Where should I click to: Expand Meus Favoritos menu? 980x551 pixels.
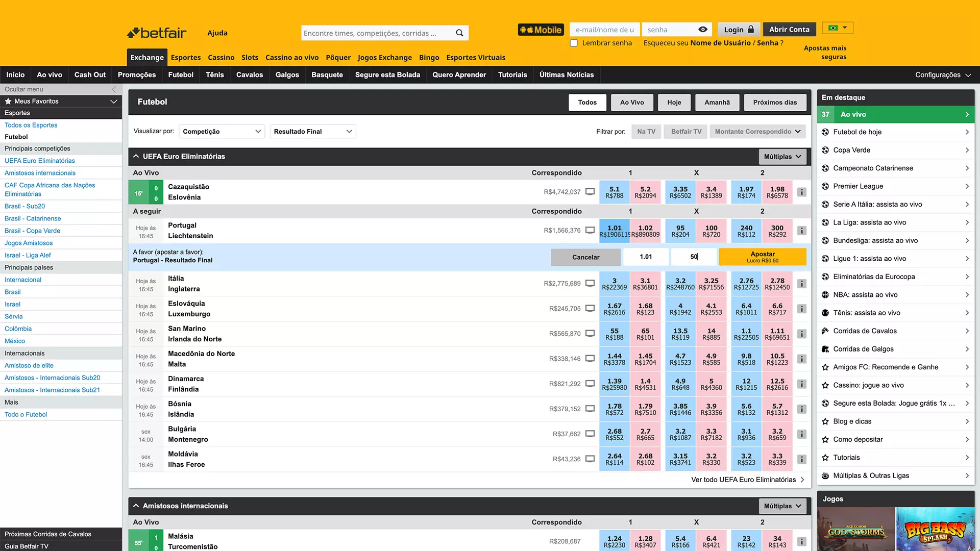113,102
